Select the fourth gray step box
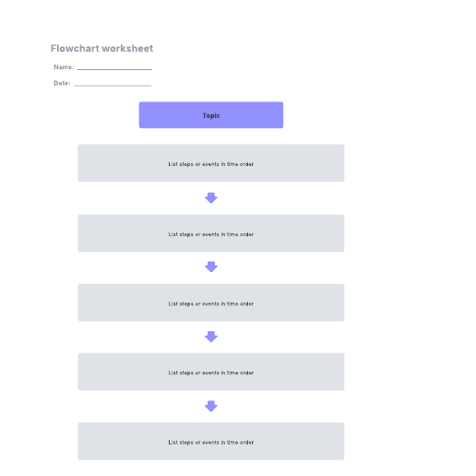The height and width of the screenshot is (476, 476). [211, 372]
